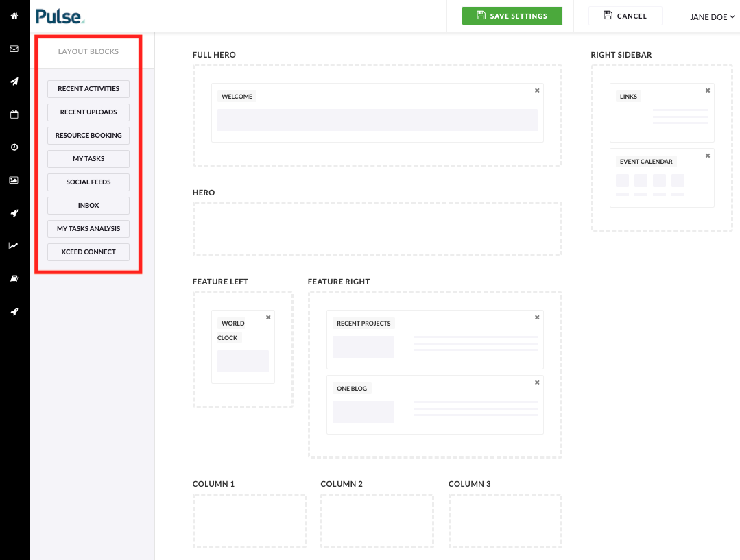Click the Pulse logo
740x560 pixels.
tap(60, 16)
